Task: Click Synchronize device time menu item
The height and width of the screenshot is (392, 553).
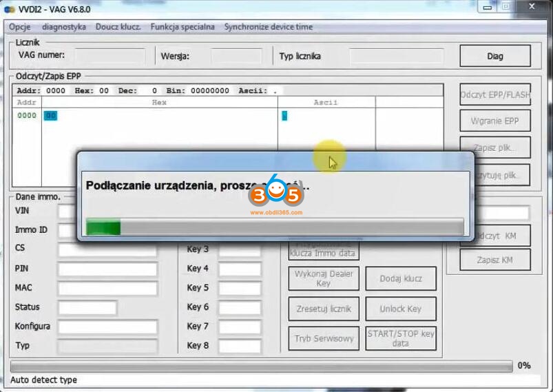Action: click(x=269, y=27)
